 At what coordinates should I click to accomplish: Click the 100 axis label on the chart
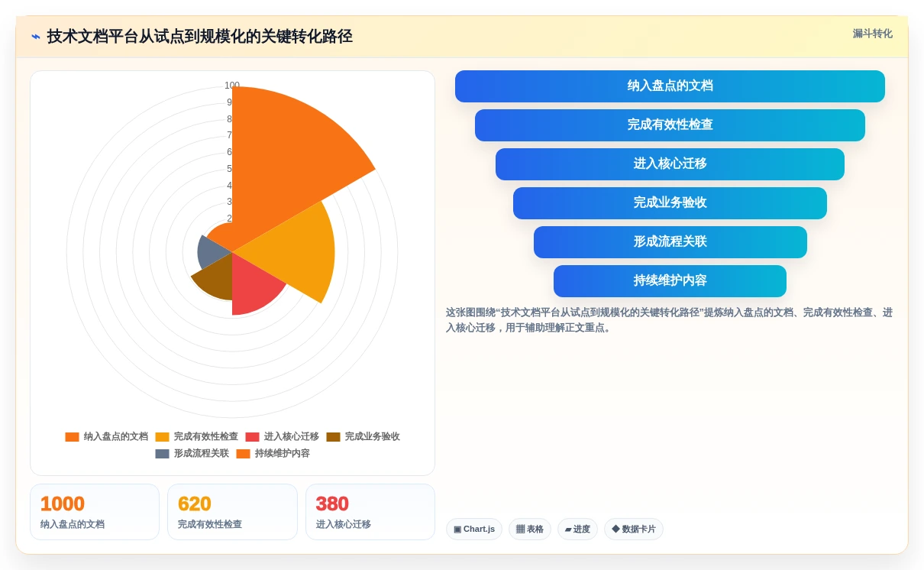click(x=232, y=86)
